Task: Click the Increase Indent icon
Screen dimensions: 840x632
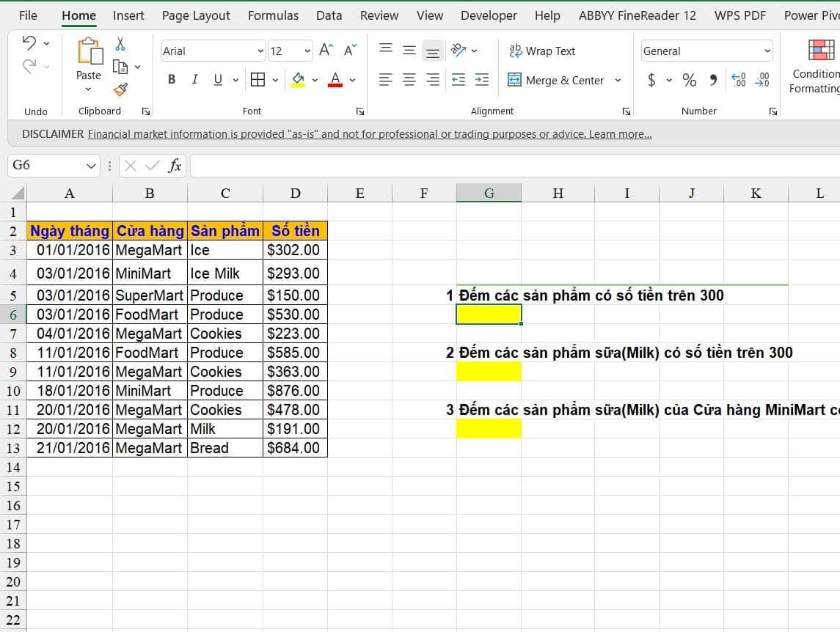Action: tap(481, 80)
